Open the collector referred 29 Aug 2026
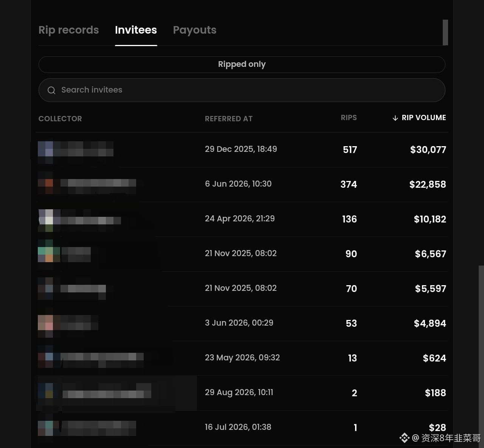Viewport: 484px width, 448px height. (242, 393)
